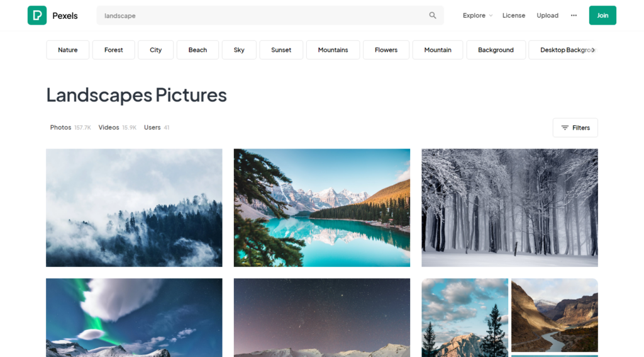
Task: Select the Desktop Background category chip
Action: tap(563, 50)
